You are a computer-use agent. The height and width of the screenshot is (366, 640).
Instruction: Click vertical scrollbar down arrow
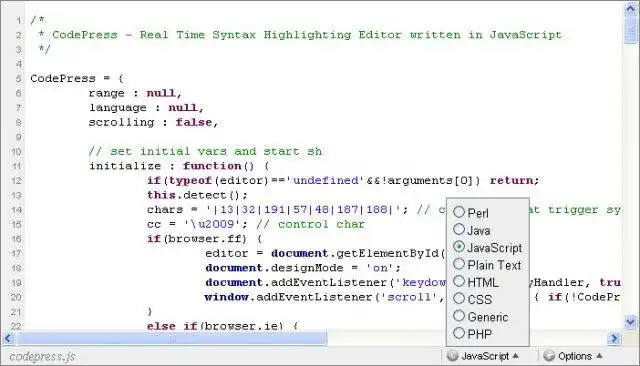click(x=631, y=322)
